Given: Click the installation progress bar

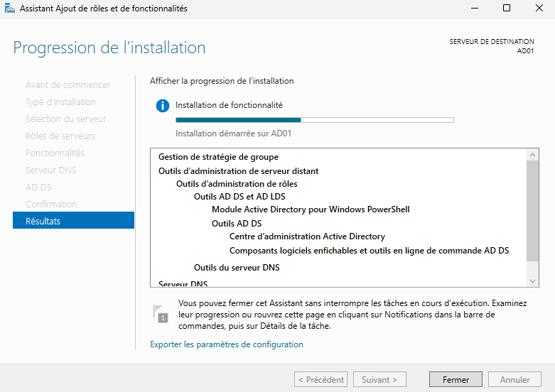Looking at the screenshot, I should (314, 120).
